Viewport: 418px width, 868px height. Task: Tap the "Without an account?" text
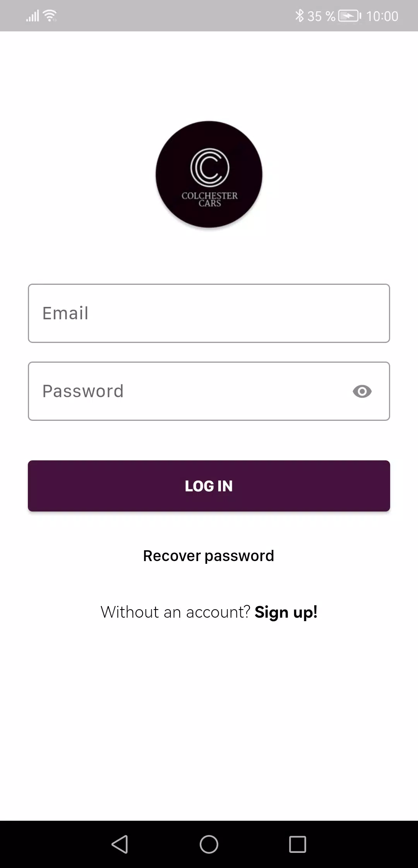tap(175, 612)
